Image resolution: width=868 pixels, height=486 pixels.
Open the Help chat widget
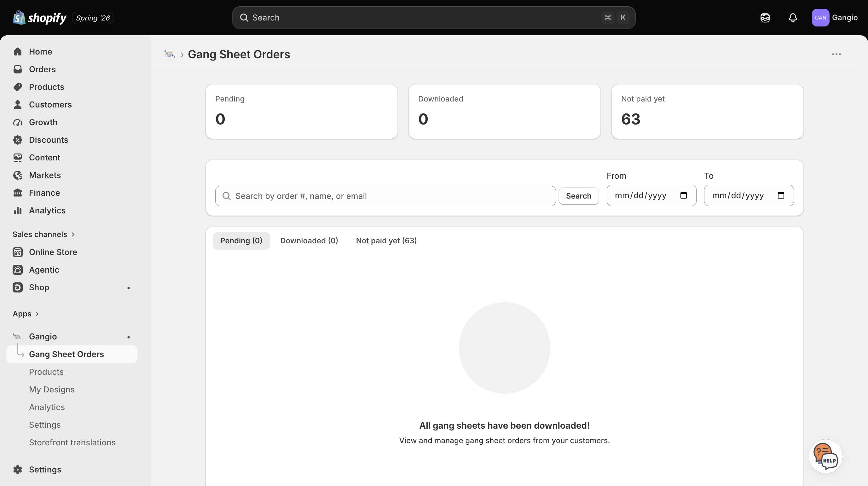(x=825, y=456)
